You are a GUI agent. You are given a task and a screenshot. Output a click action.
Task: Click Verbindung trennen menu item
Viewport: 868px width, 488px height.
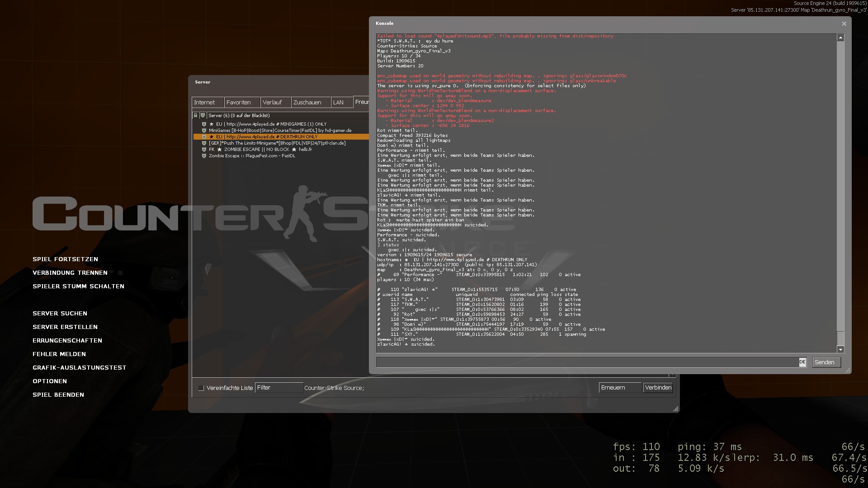(x=70, y=272)
